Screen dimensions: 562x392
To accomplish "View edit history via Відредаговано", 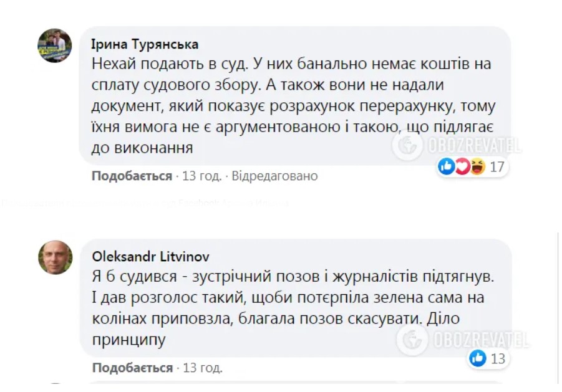I will [x=275, y=176].
